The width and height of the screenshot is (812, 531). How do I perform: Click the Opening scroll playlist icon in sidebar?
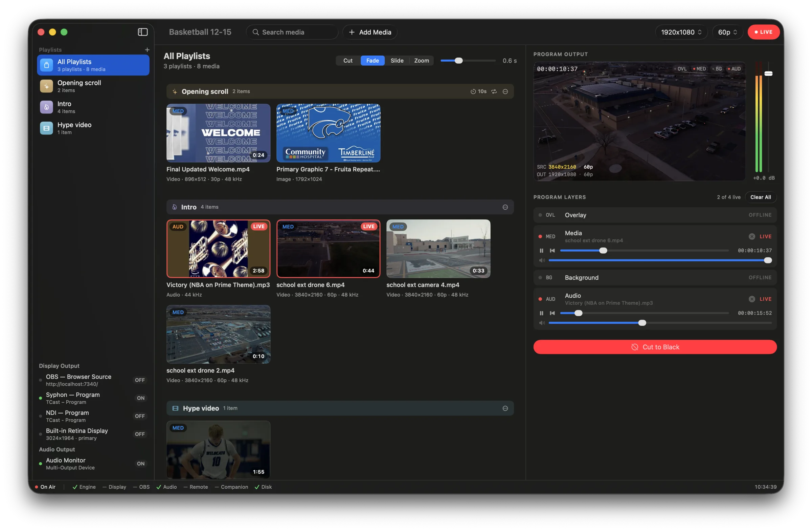(x=46, y=86)
